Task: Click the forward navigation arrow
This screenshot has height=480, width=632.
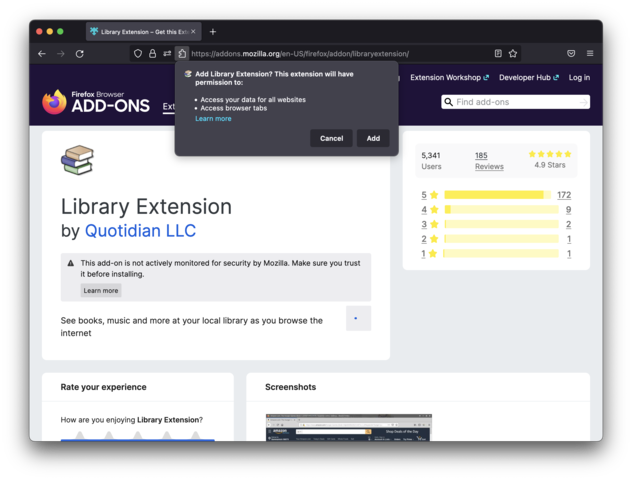Action: (61, 54)
